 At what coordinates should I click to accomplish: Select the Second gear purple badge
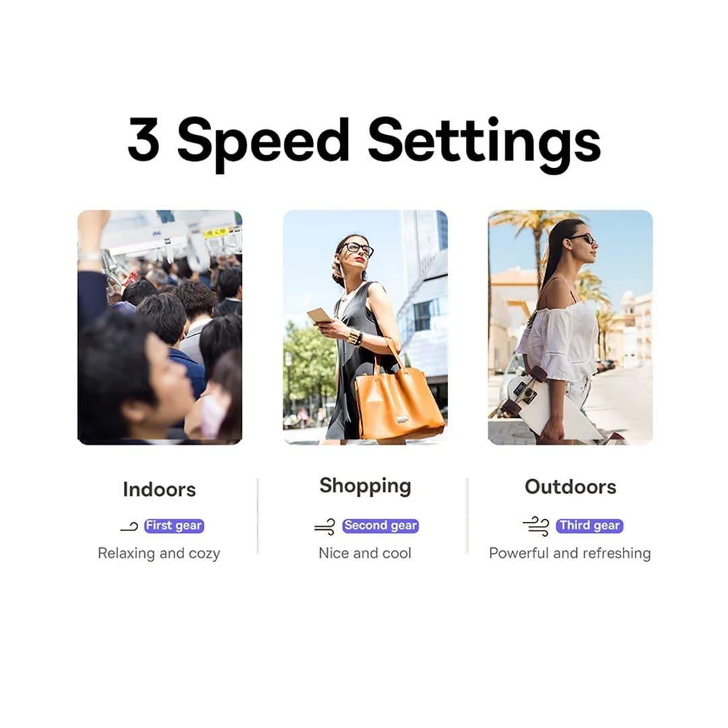click(381, 526)
